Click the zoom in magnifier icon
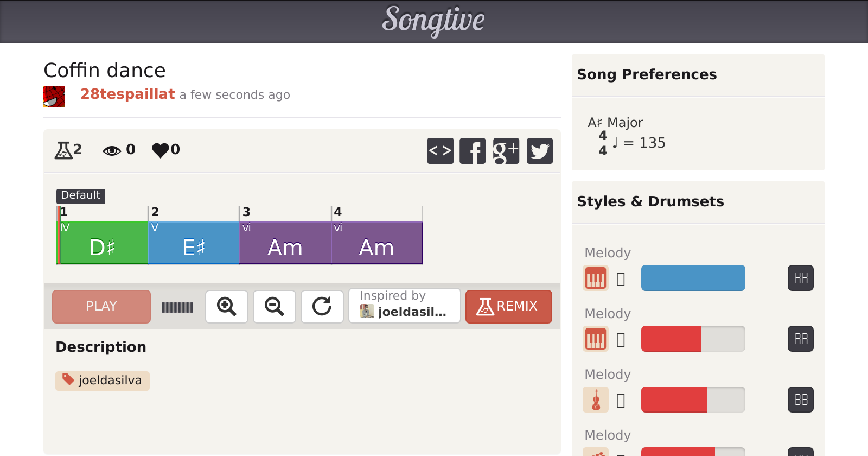 tap(227, 307)
